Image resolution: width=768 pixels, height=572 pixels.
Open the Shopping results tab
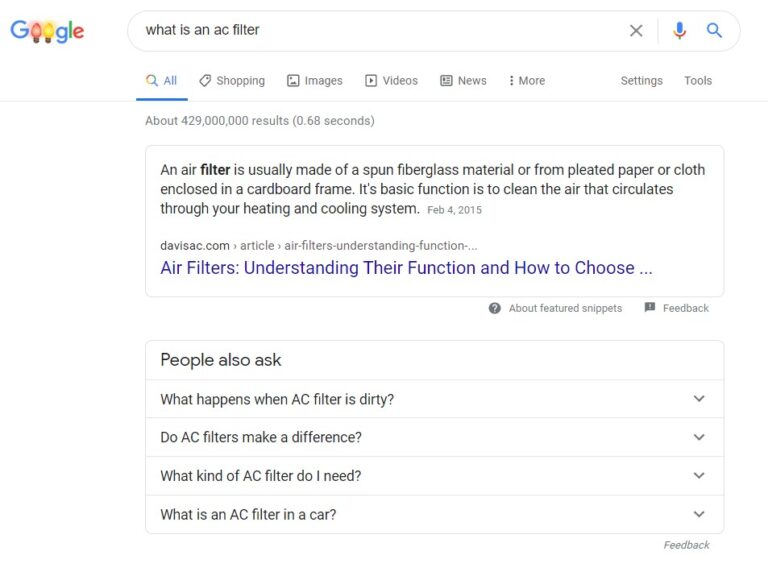coord(232,81)
